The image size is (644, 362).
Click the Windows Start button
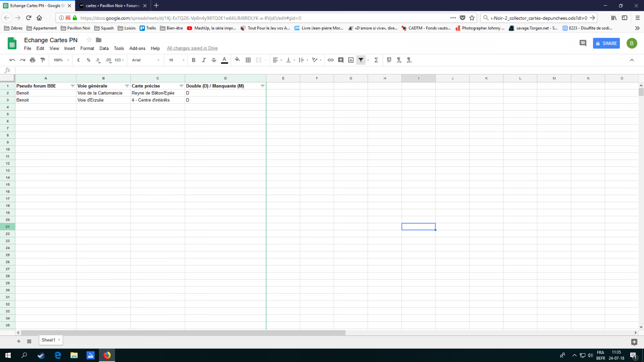pyautogui.click(x=8, y=355)
